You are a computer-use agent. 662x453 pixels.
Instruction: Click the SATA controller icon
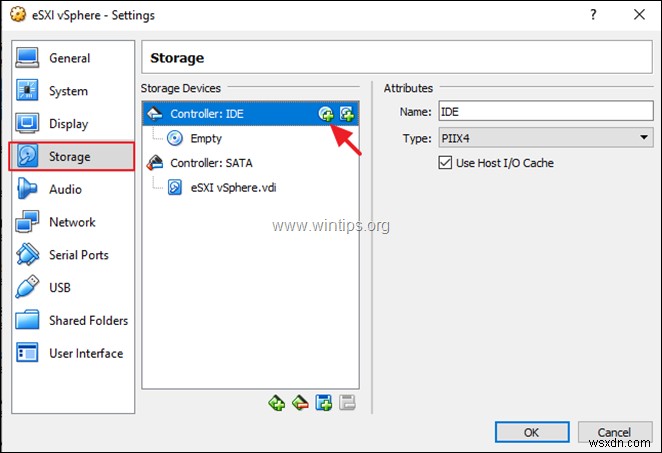tap(155, 163)
